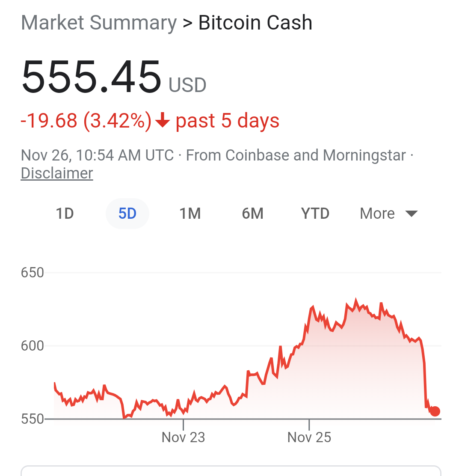Expand the More time range options
The image size is (462, 476).
388,214
